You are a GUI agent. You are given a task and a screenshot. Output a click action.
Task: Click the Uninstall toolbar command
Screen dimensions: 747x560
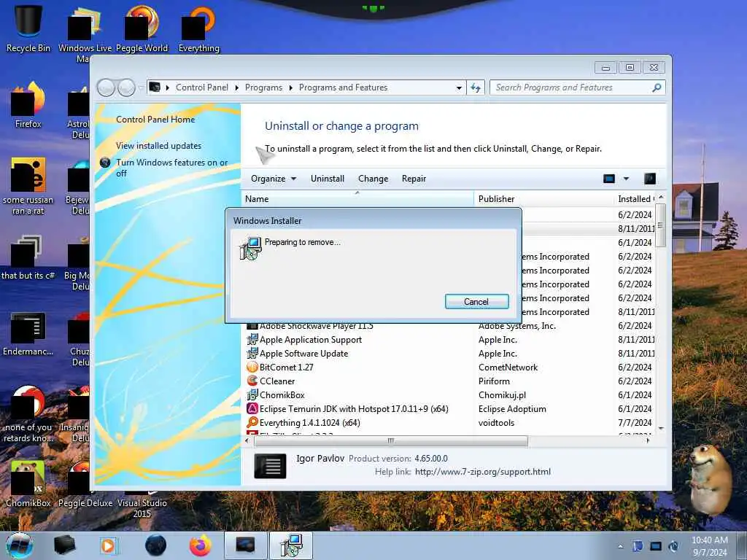coord(328,179)
